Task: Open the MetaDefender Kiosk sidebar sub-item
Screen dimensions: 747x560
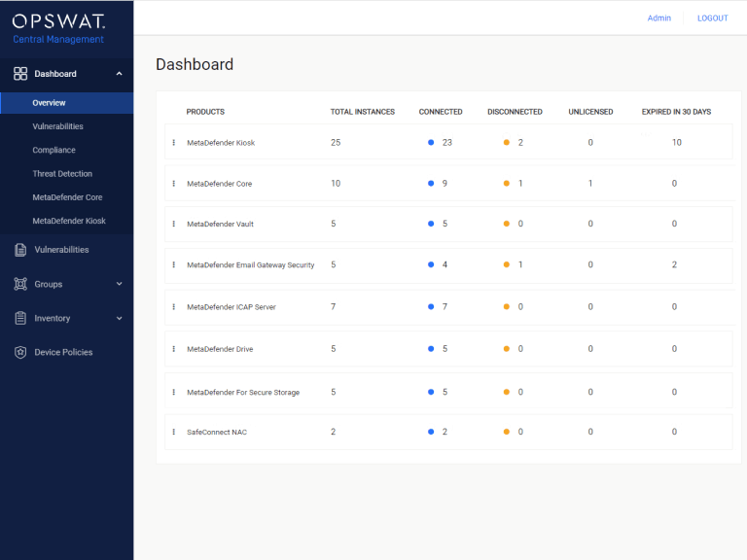Action: [69, 221]
